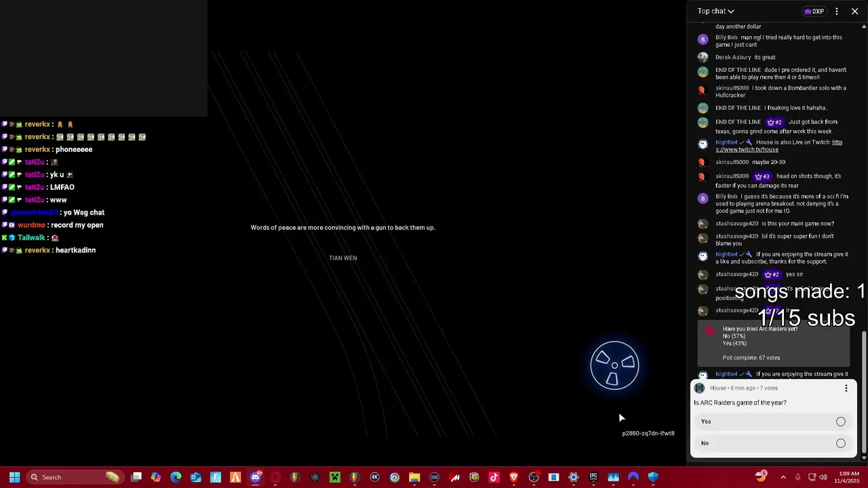Open Minecraft from taskbar
Screen dimensions: 868x488
point(335,477)
